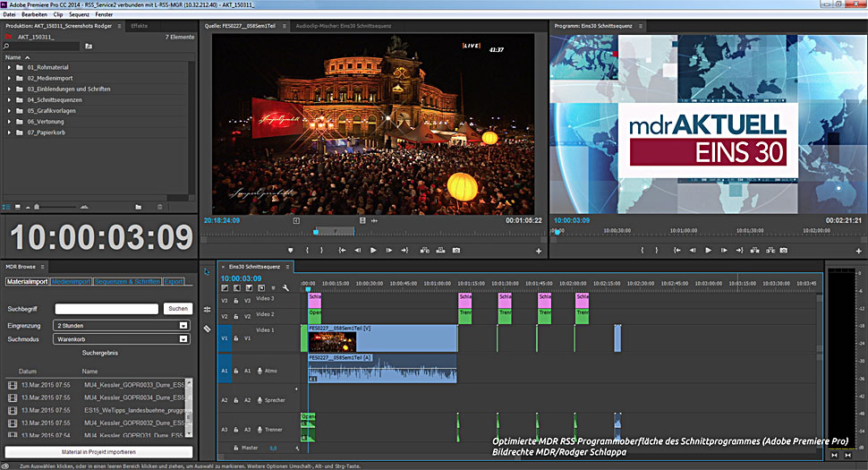Click Insert edit button in Source monitor
Screen dimensions: 868x470
point(424,251)
